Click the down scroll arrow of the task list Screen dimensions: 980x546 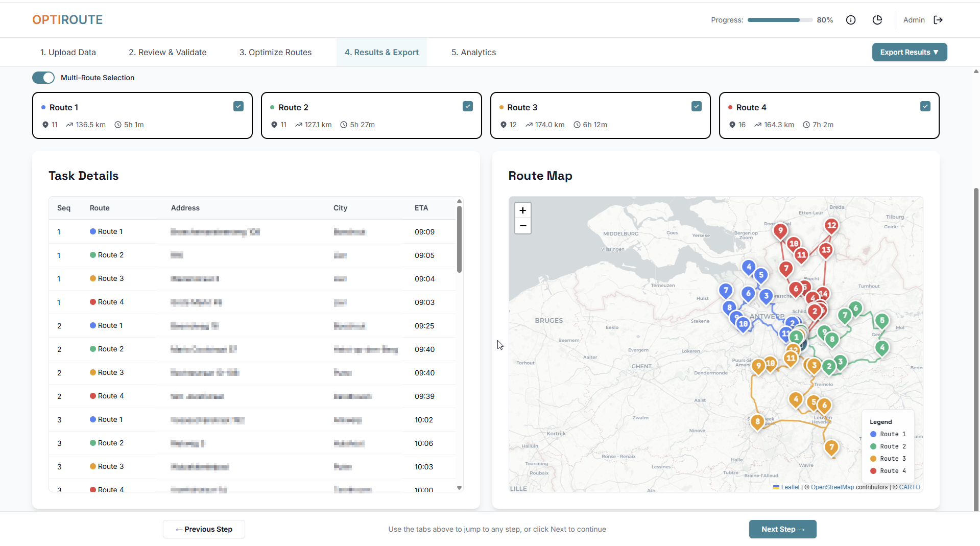click(459, 488)
